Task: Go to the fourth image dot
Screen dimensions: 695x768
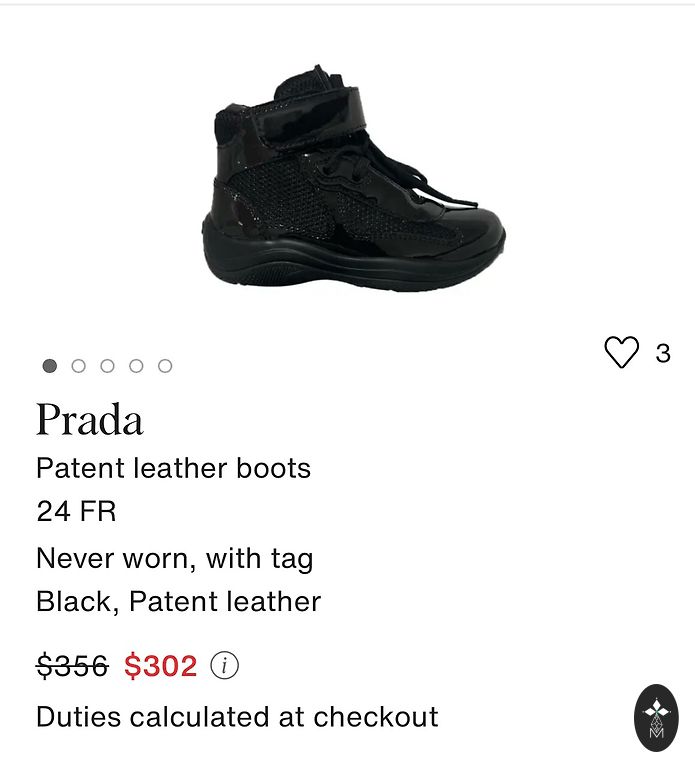Action: pyautogui.click(x=136, y=366)
